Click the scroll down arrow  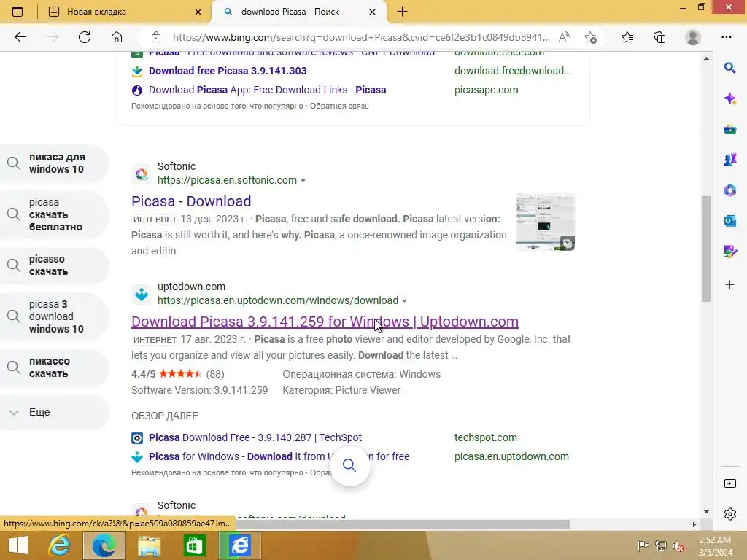706,512
